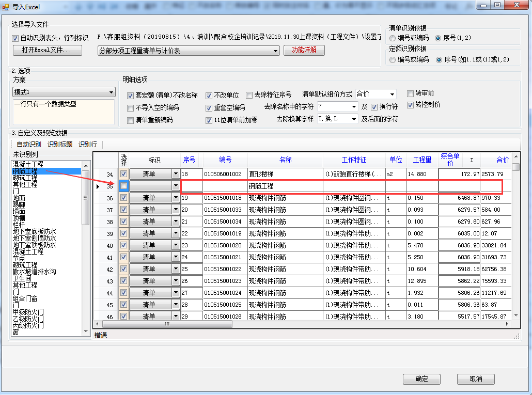Select 编号或编码 radio under 清单识别依据
Viewport: 532px width, 395px height.
[393, 38]
